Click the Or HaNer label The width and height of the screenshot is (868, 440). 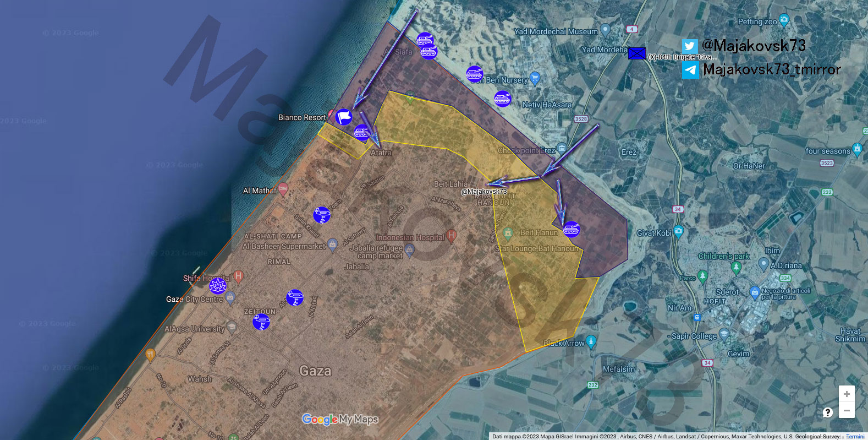coord(749,166)
